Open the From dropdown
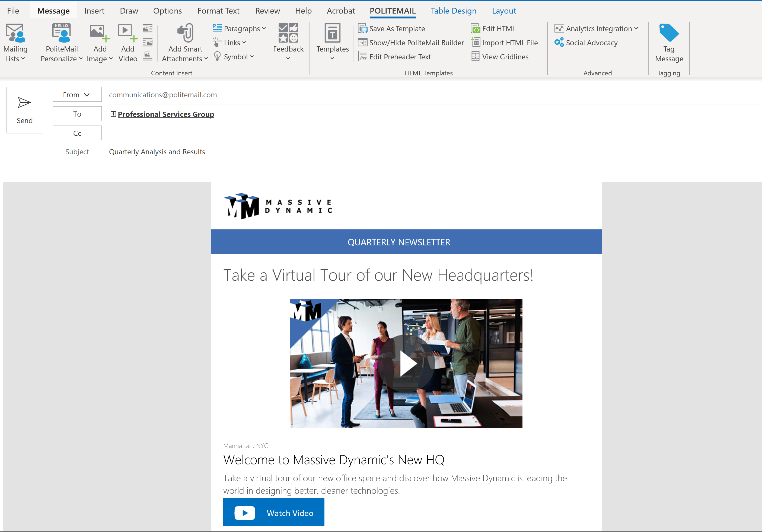This screenshot has width=762, height=532. [x=77, y=95]
